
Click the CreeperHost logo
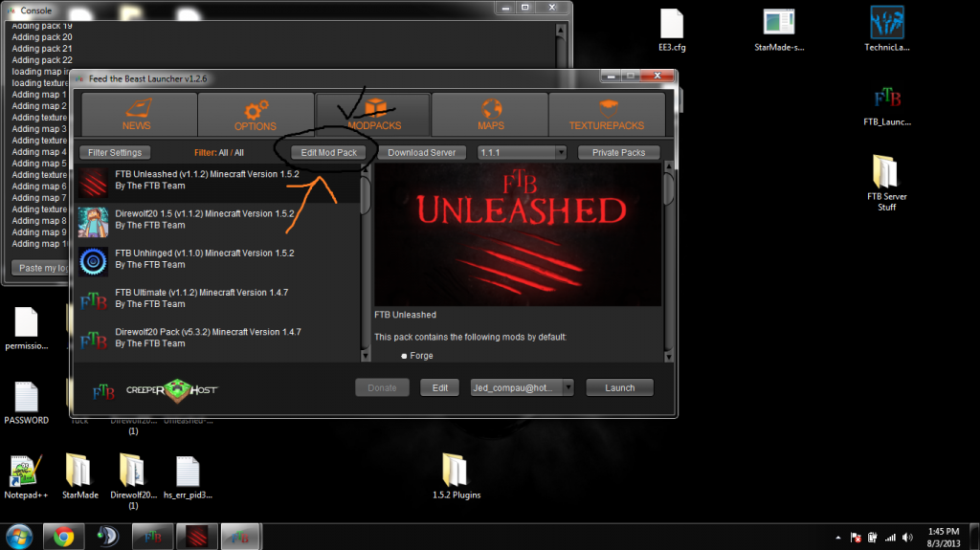pos(172,390)
